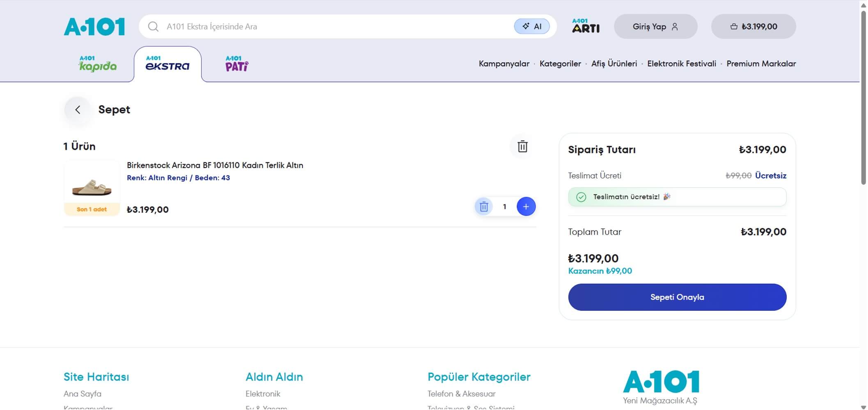Go back using the chevron beside Sepet
The width and height of the screenshot is (868, 410).
[78, 109]
